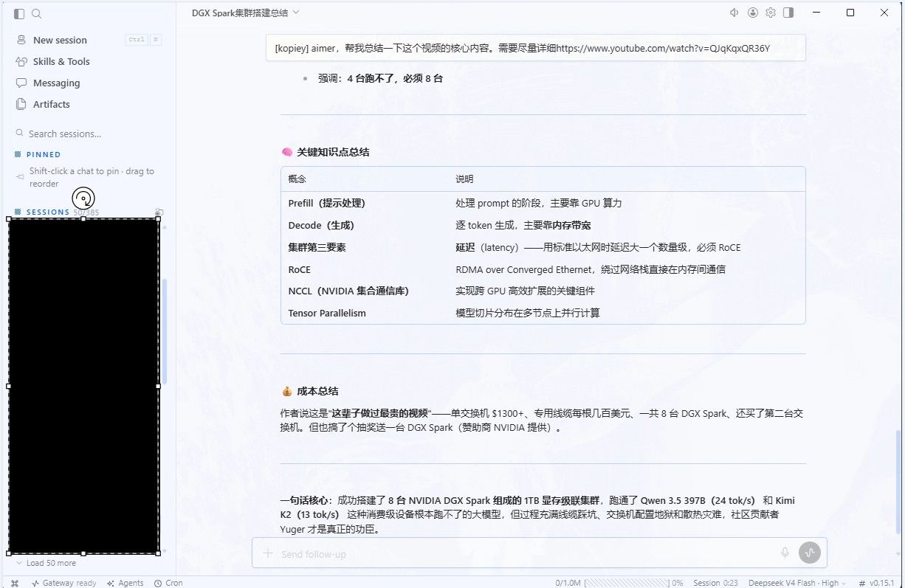
Task: Open the YouTube link in the user prompt
Action: point(663,48)
